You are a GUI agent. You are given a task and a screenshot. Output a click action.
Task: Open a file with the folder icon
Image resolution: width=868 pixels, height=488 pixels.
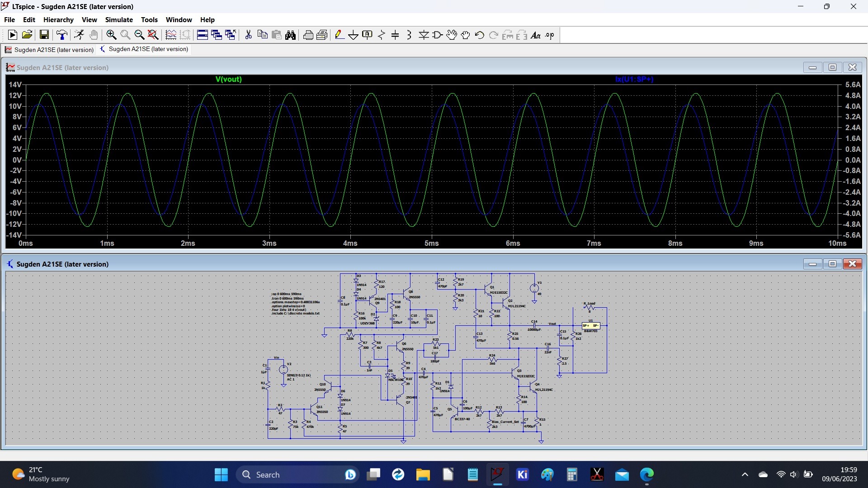pyautogui.click(x=27, y=35)
